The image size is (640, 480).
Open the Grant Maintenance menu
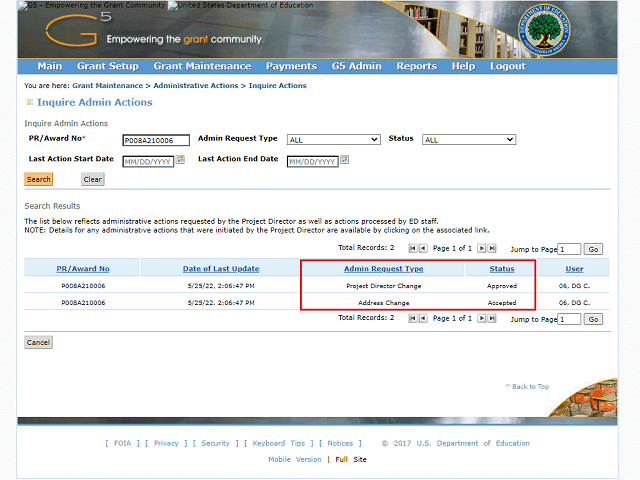click(202, 66)
